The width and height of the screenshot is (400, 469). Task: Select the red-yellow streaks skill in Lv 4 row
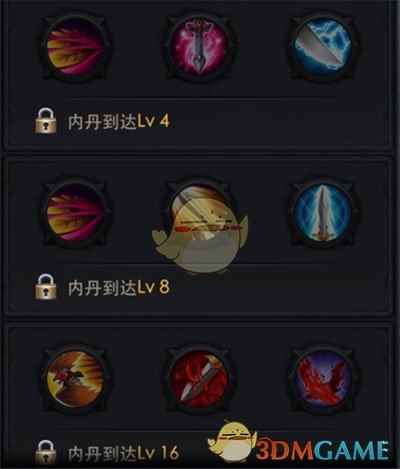click(75, 48)
